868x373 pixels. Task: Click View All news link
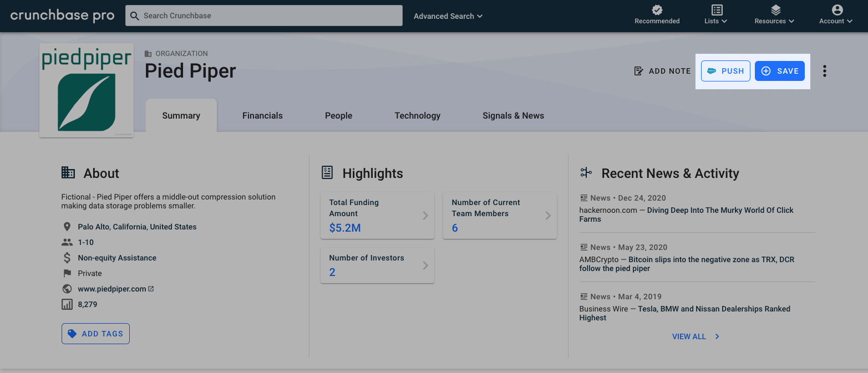click(x=696, y=336)
